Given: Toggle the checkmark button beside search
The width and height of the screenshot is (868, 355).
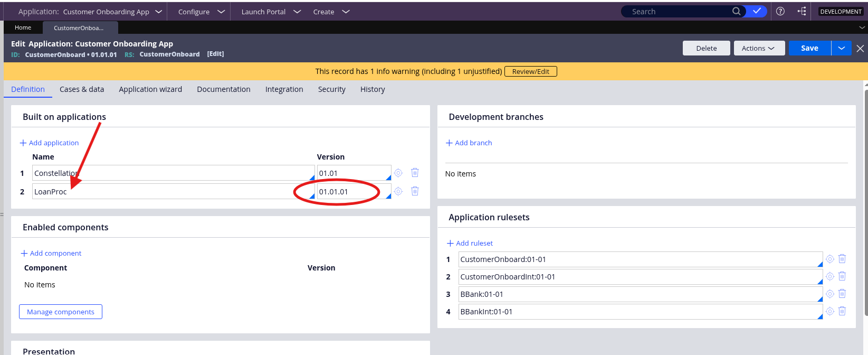Looking at the screenshot, I should click(757, 11).
